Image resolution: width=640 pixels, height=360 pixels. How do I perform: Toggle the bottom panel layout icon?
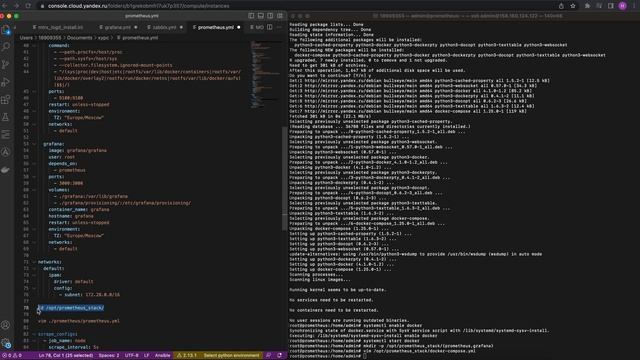coord(260,16)
